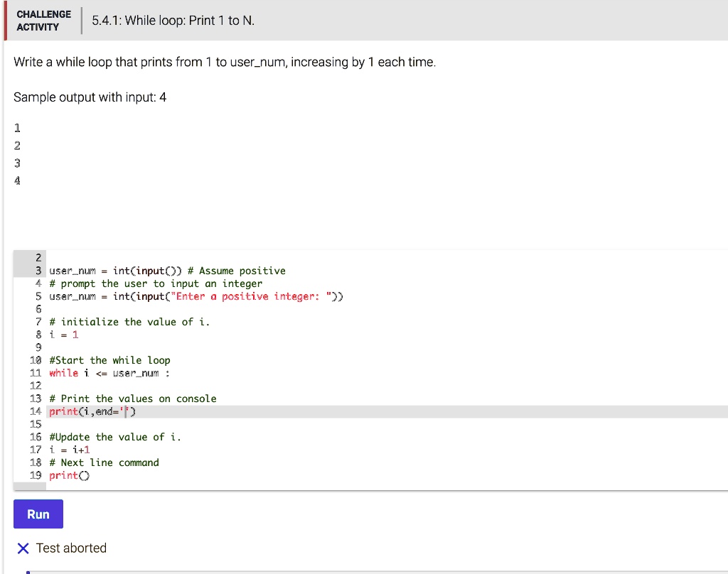Click the 'i = i+1' line in editor
The image size is (728, 574).
point(70,450)
